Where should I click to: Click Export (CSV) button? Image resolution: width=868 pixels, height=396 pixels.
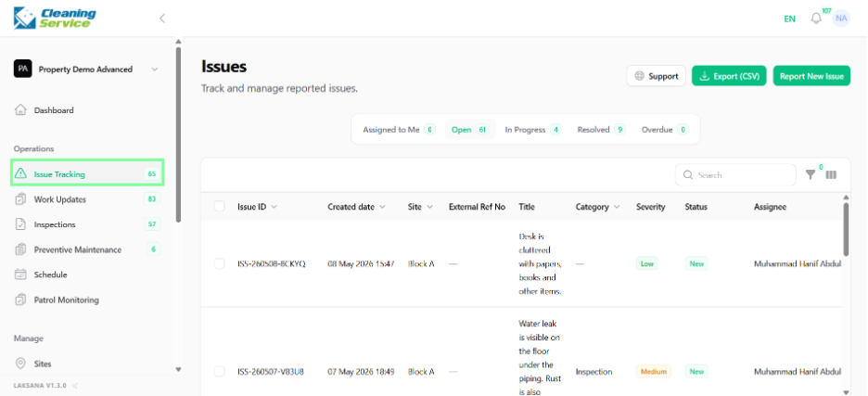click(x=729, y=76)
